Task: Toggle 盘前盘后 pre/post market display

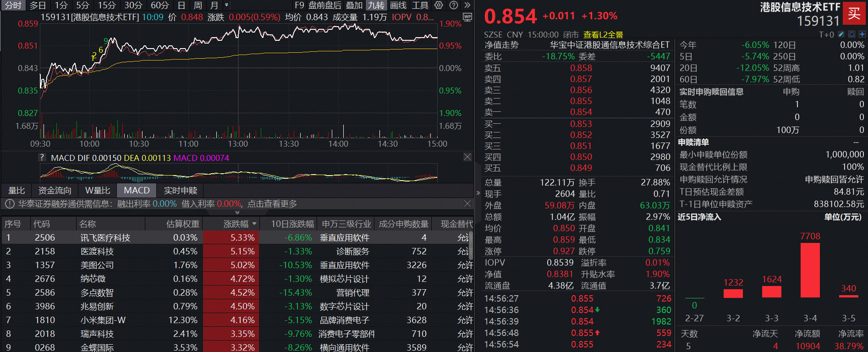Action: (324, 5)
